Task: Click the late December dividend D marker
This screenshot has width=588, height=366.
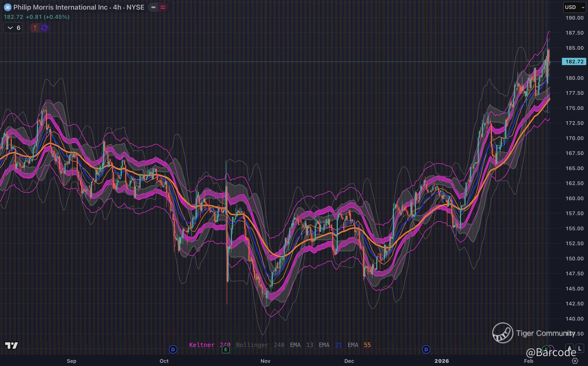Action: click(x=426, y=349)
